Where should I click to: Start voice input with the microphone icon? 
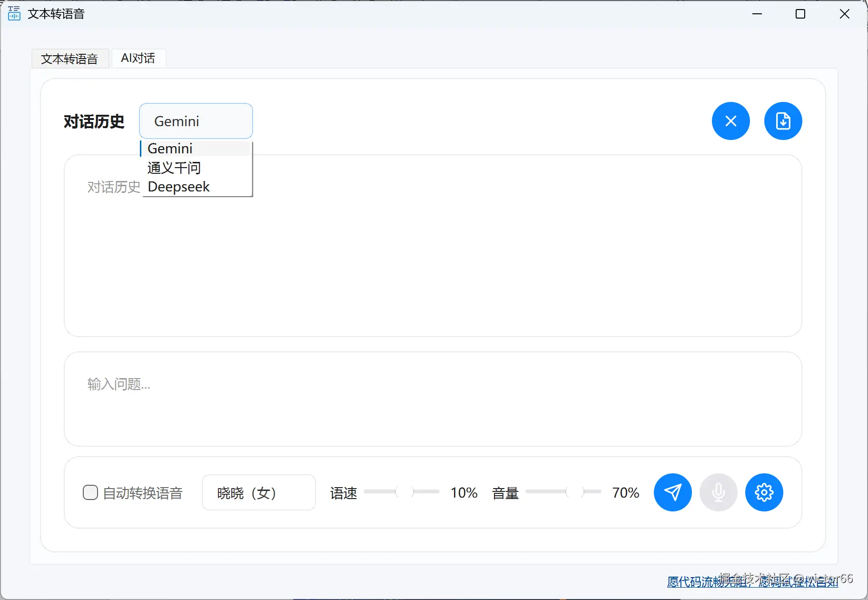(x=718, y=492)
